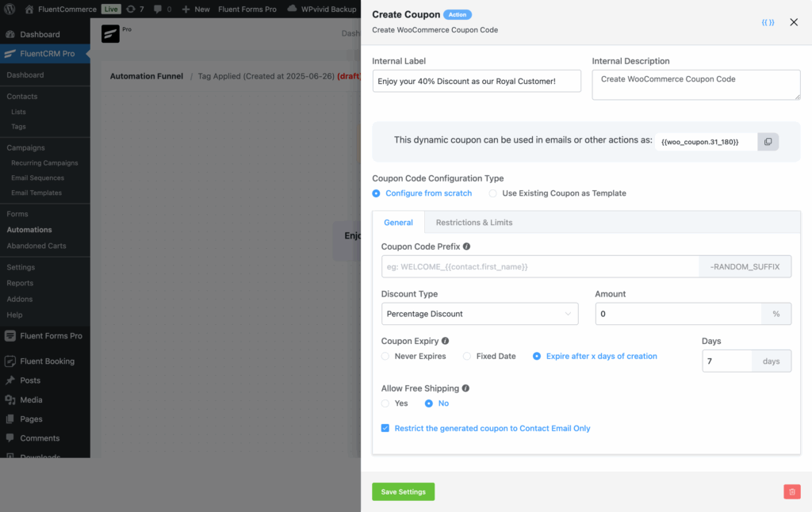
Task: Switch to the General tab
Action: (398, 222)
